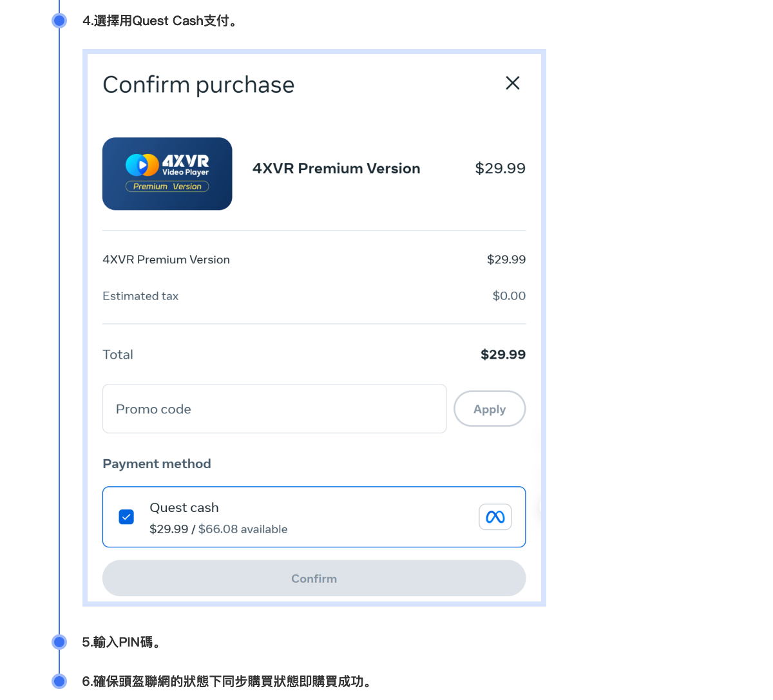Viewport: 773px width, 700px height.
Task: Uncheck the Quest cash checkbox
Action: [x=126, y=517]
